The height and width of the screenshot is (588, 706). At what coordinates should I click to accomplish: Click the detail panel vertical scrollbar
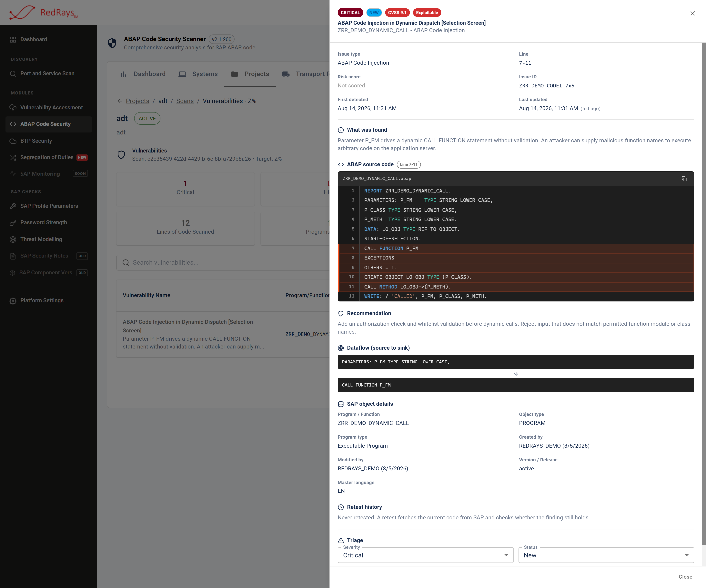click(x=704, y=294)
